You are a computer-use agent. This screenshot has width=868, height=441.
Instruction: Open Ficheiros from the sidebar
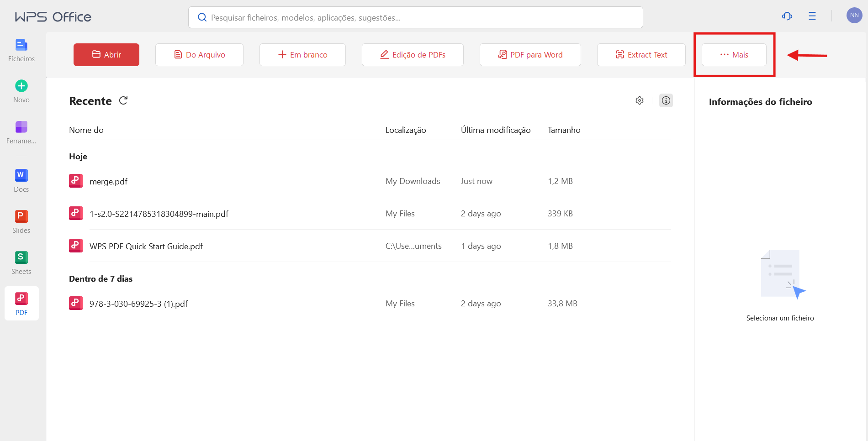(21, 50)
